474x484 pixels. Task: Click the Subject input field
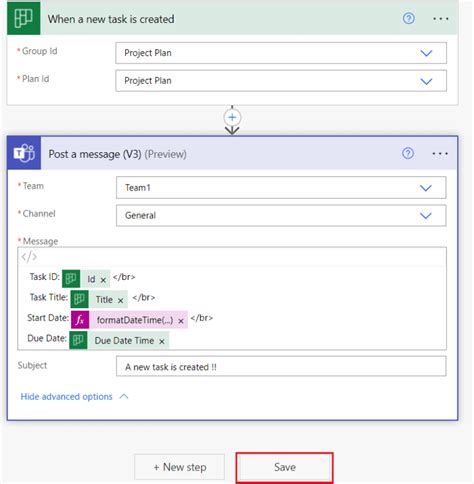(x=281, y=366)
